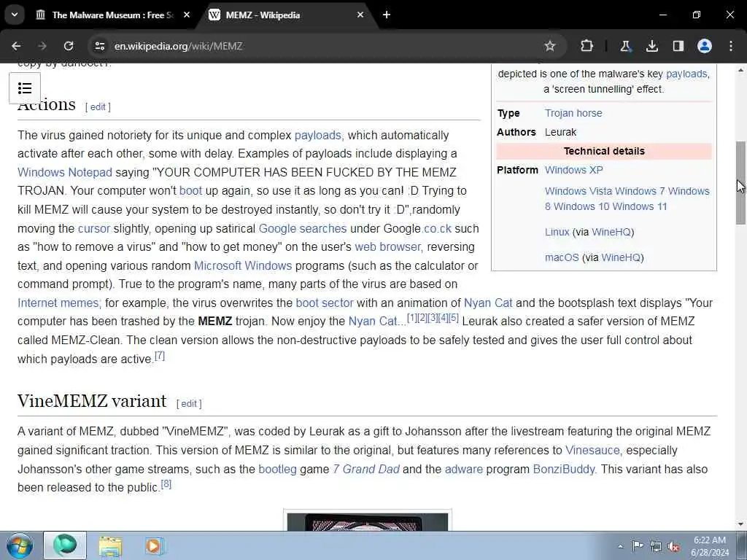
Task: Open the network tray icon
Action: pyautogui.click(x=656, y=546)
